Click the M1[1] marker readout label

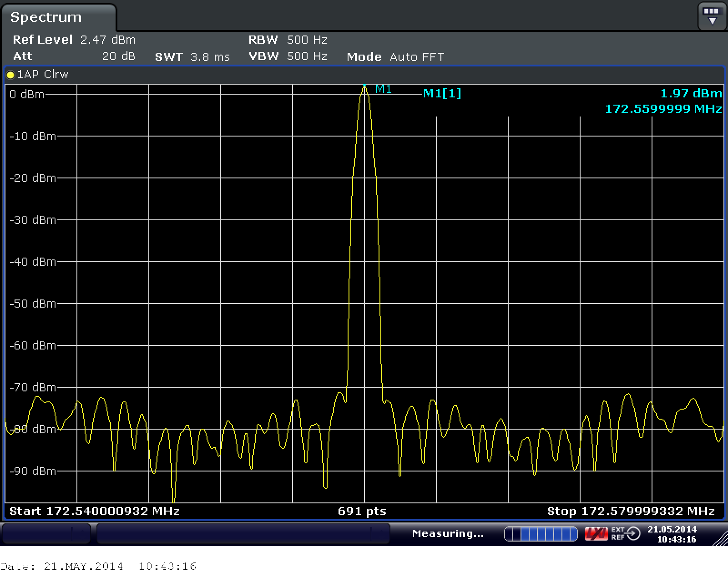(x=442, y=93)
